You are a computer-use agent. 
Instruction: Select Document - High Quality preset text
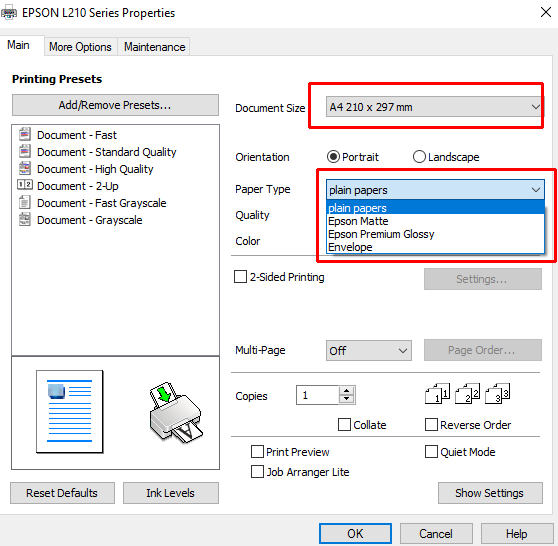pyautogui.click(x=95, y=169)
